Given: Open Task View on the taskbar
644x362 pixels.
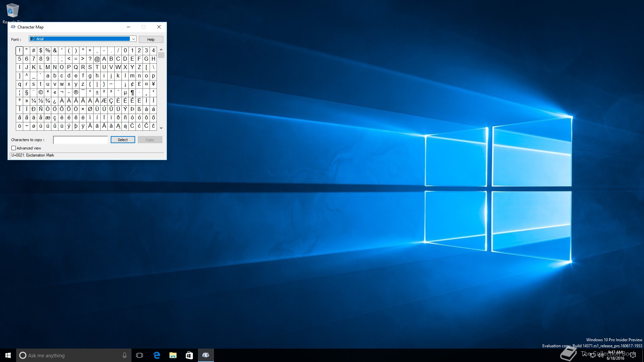Looking at the screenshot, I should [x=140, y=355].
